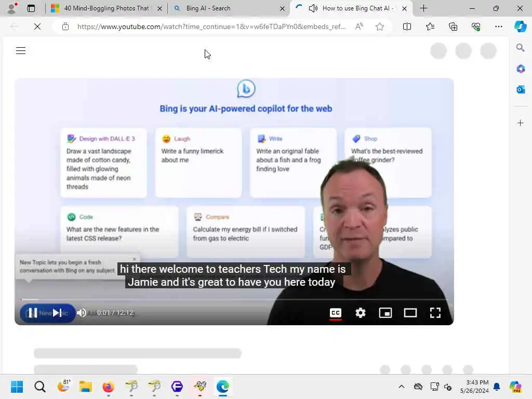Show hidden tray icons chevron
This screenshot has height=399, width=532.
(x=402, y=387)
